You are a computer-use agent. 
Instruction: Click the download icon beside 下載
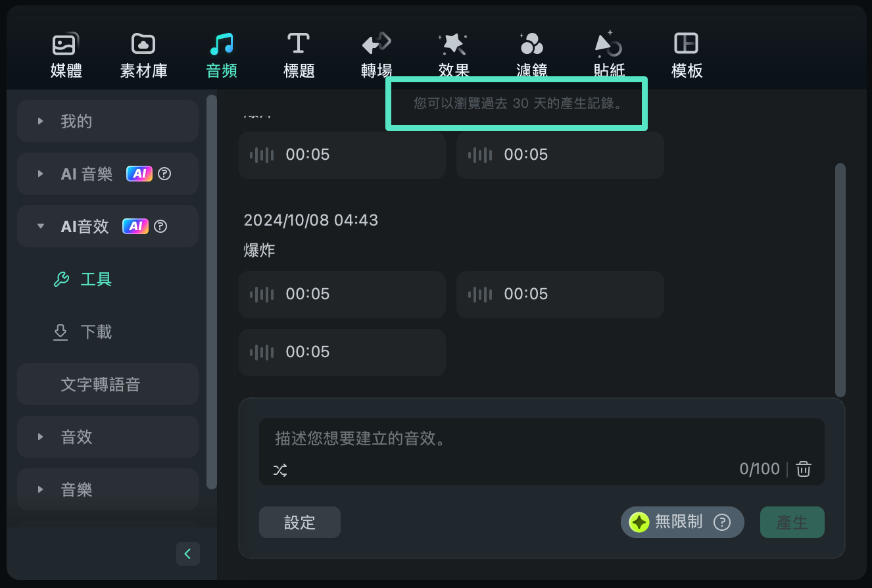coord(61,332)
